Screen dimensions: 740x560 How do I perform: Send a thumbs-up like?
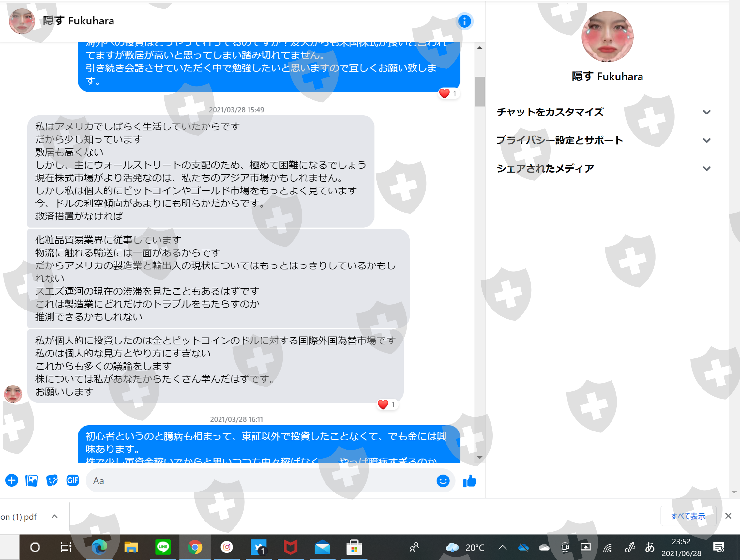click(469, 481)
